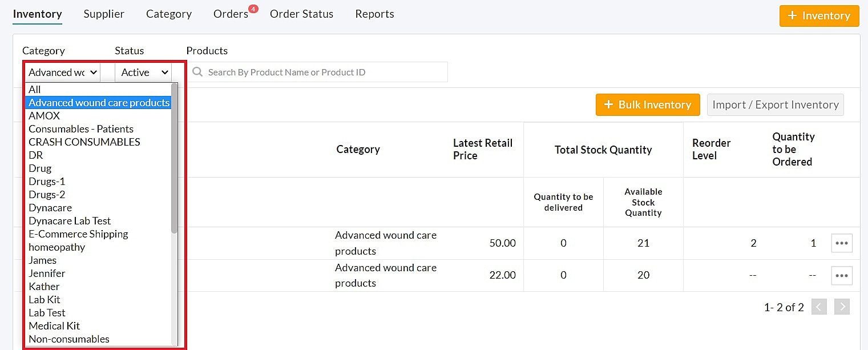Viewport: 868px width, 350px height.
Task: Open the Category dropdown
Action: tap(63, 73)
